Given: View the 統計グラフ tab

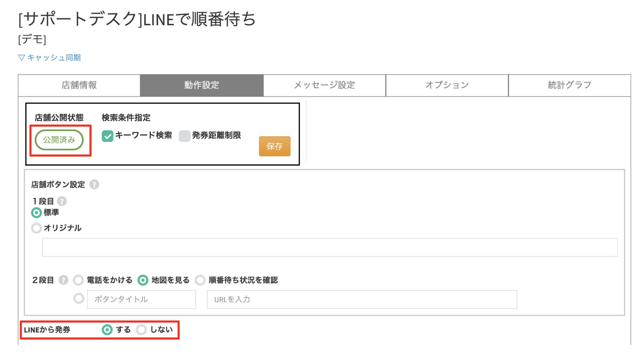Looking at the screenshot, I should [x=569, y=85].
